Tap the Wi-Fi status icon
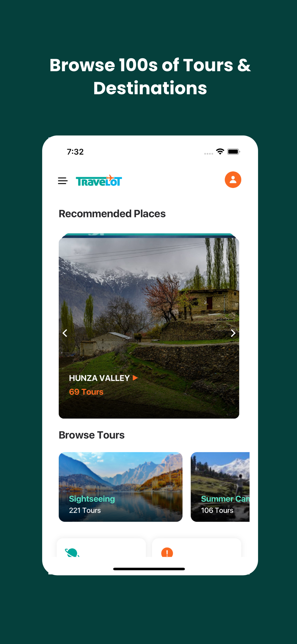Screen dimensions: 297x644 tap(220, 151)
